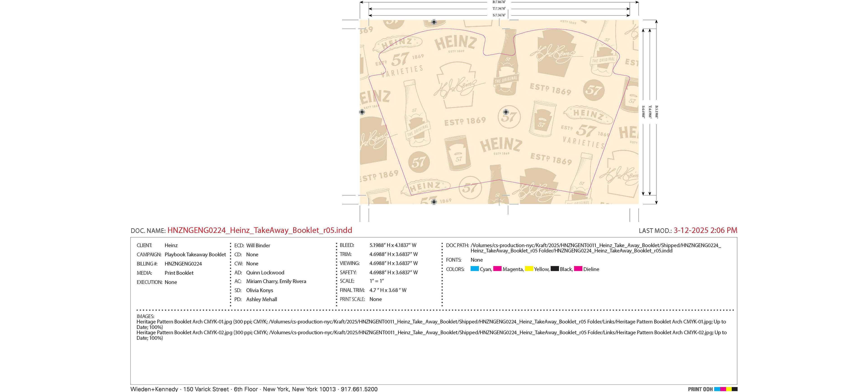Click the left-edge registration crosshair mark
This screenshot has width=868, height=392.
362,112
